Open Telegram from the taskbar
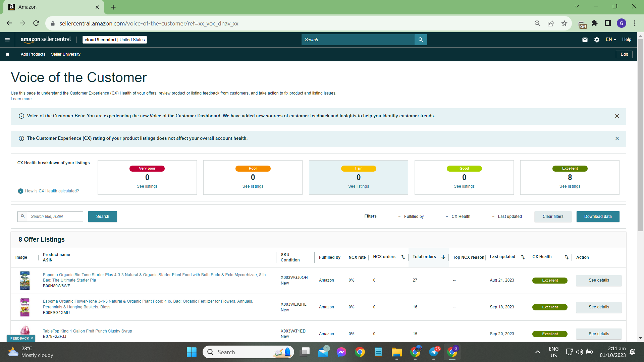Screen dimensions: 644x362 [434, 352]
